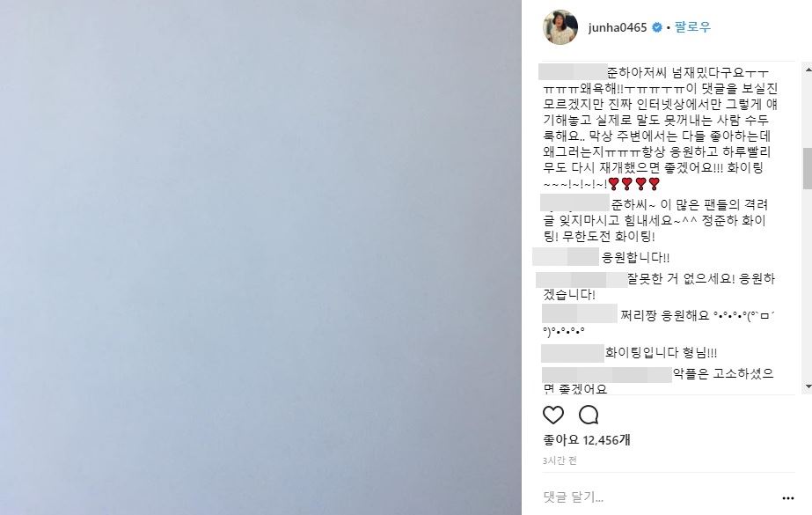Click the scroll up arrow in comments

808,69
